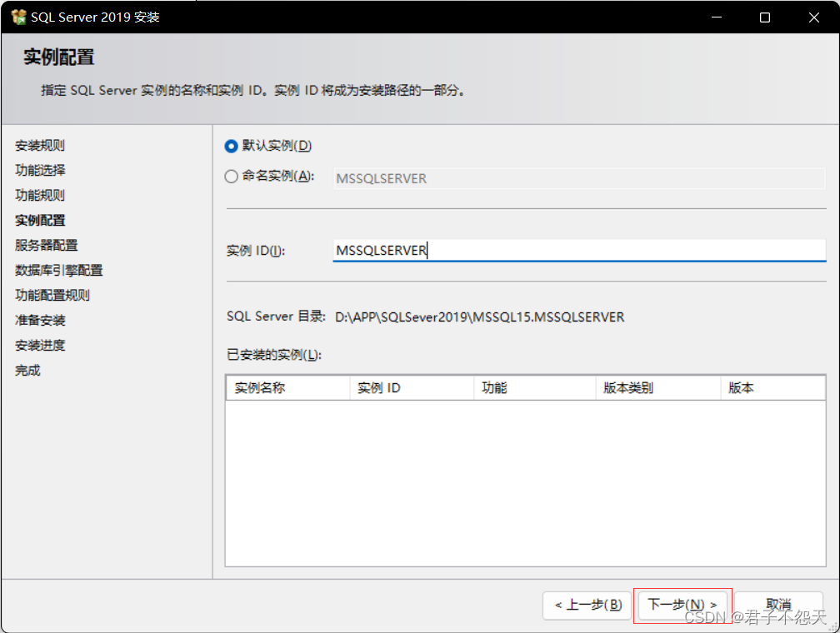Screen dimensions: 840x633
Task: Select 准备安装 in the sidebar
Action: tap(40, 321)
